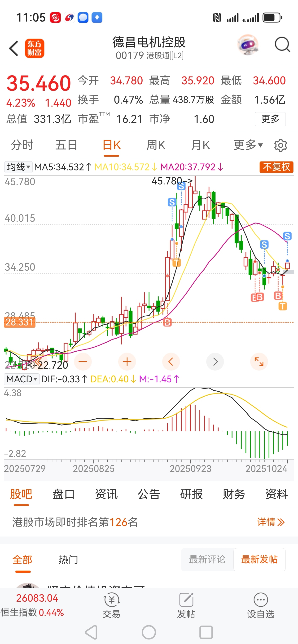This screenshot has width=298, height=644.
Task: Zoom out the chart with minus button
Action: [x=83, y=362]
